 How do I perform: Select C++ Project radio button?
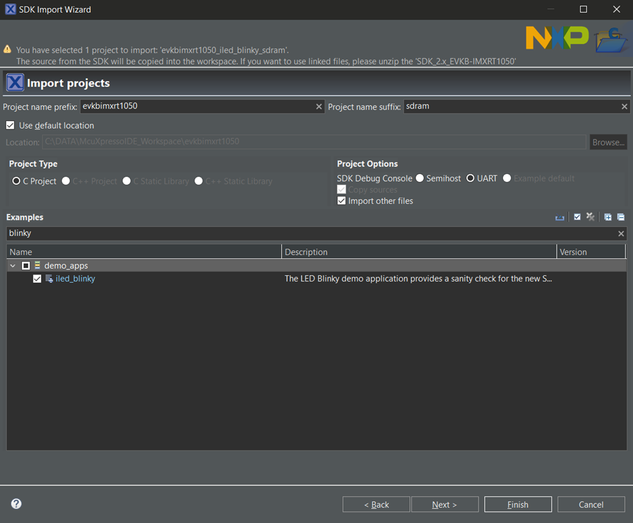tap(66, 181)
